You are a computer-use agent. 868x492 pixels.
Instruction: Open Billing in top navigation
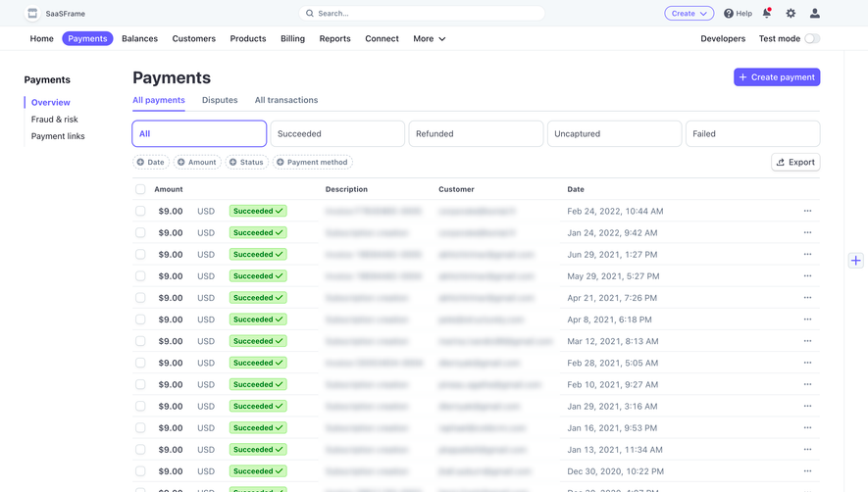(292, 39)
